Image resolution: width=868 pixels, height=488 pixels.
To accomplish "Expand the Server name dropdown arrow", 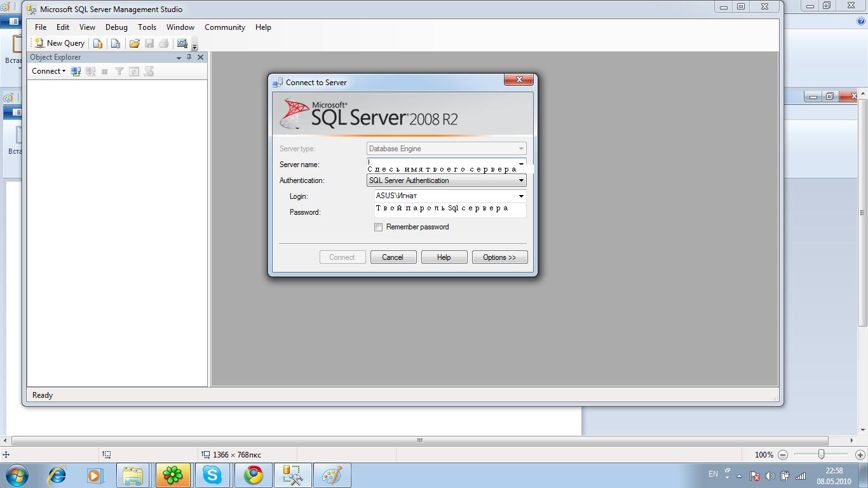I will (x=521, y=163).
